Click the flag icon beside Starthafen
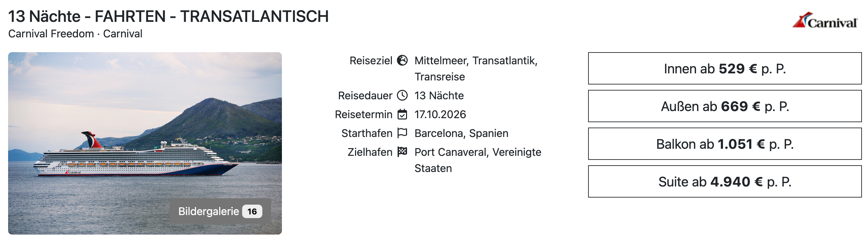 pos(402,133)
